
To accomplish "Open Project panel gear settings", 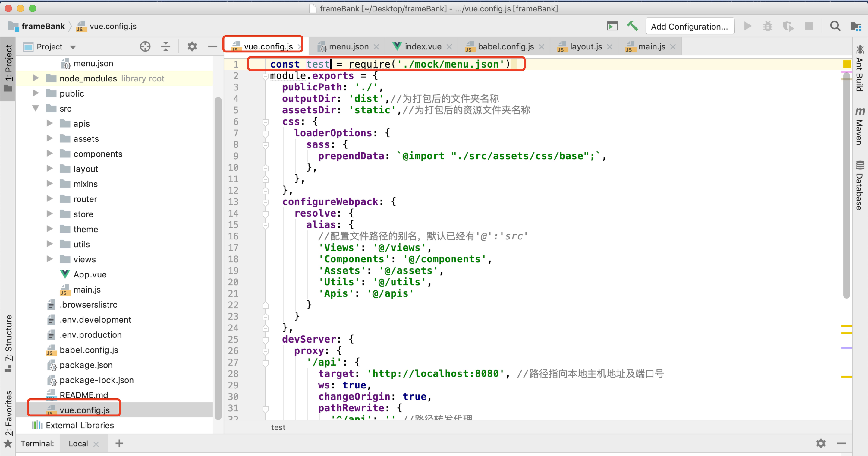I will coord(192,46).
